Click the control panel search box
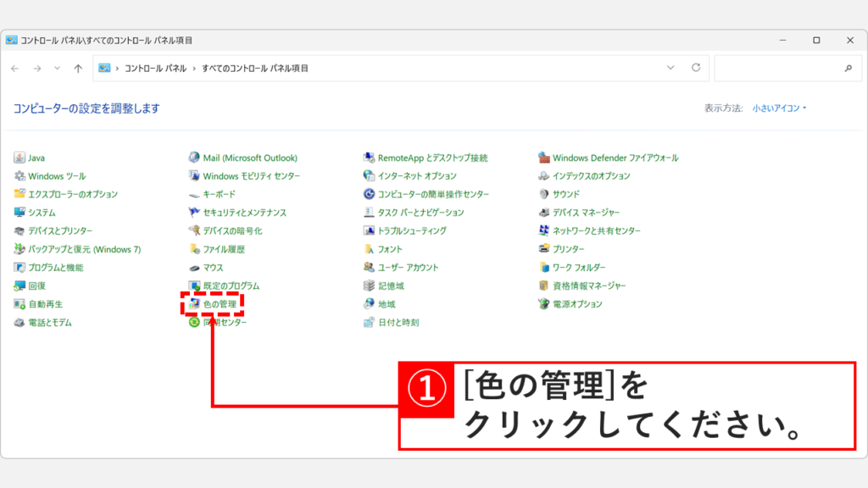868x488 pixels. (x=787, y=68)
